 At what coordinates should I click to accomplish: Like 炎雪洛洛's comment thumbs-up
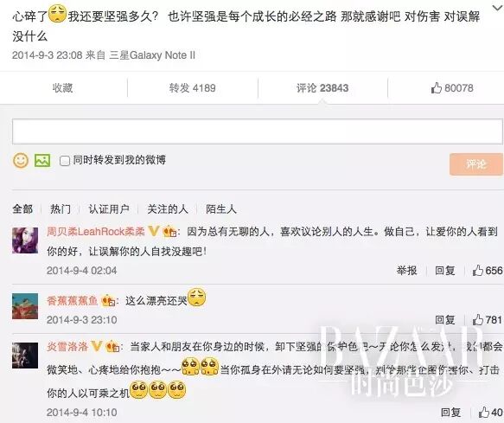tap(490, 412)
